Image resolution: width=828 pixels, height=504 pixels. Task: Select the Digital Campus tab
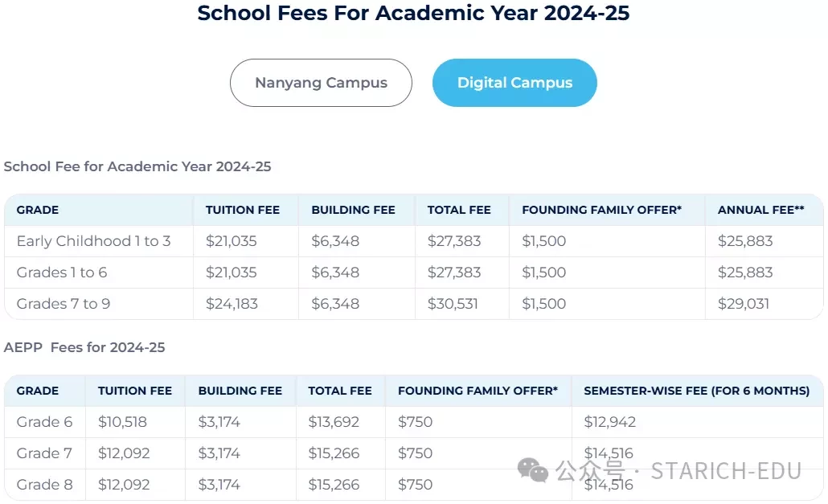[x=514, y=83]
